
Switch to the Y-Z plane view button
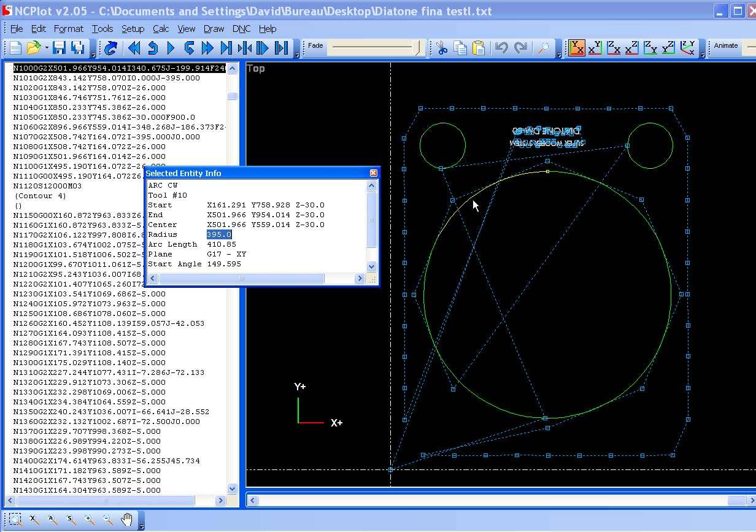(669, 48)
